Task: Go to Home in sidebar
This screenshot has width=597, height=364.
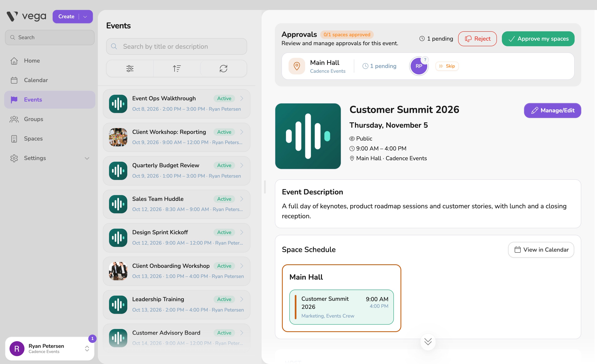Action: [x=50, y=61]
